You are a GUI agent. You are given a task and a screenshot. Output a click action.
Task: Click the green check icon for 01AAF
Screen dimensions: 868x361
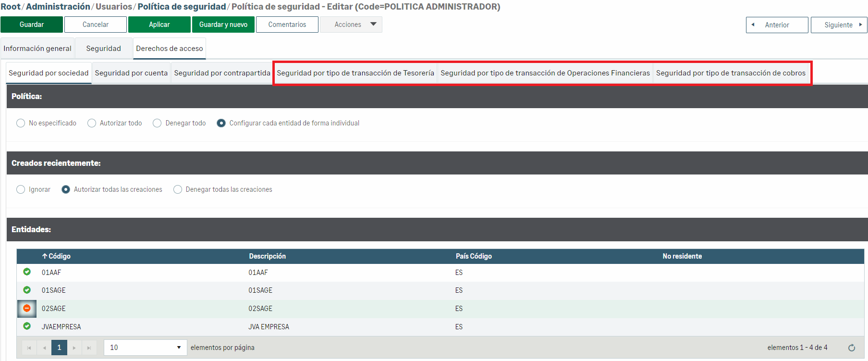(x=27, y=272)
